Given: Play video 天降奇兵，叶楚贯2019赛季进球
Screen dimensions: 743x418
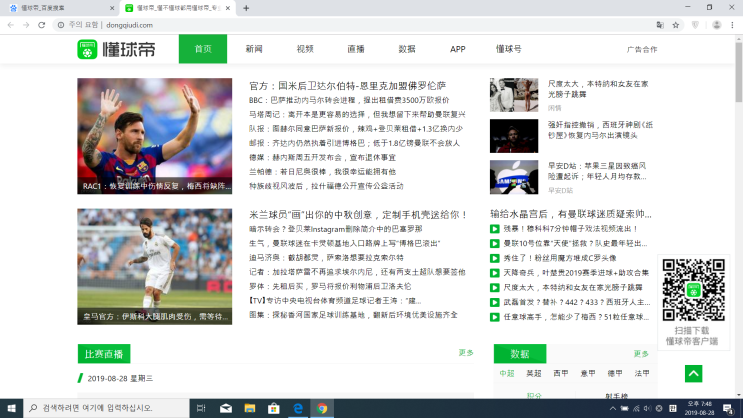Looking at the screenshot, I should (495, 273).
